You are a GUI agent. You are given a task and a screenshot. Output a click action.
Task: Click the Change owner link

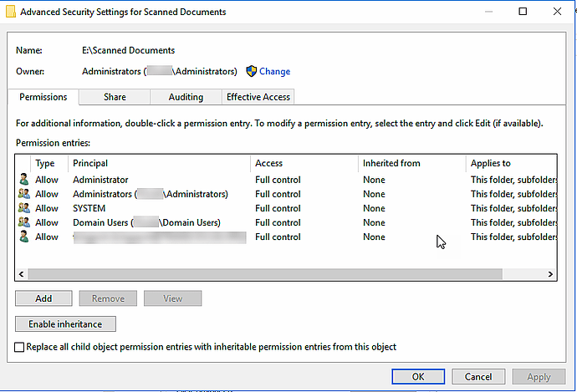(x=274, y=72)
